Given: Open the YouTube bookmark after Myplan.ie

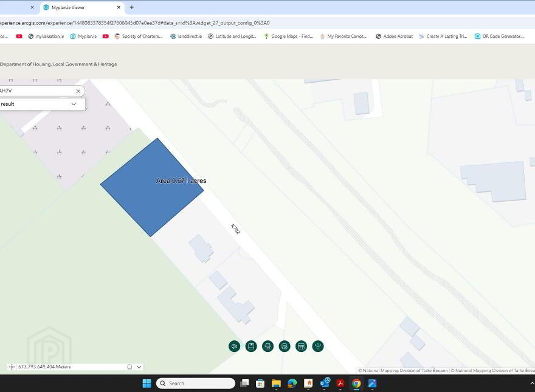Looking at the screenshot, I should [x=106, y=36].
